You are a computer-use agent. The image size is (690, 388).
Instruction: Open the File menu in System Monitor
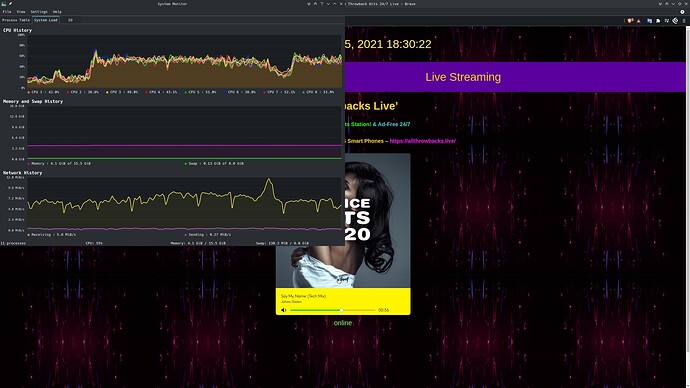tap(7, 12)
